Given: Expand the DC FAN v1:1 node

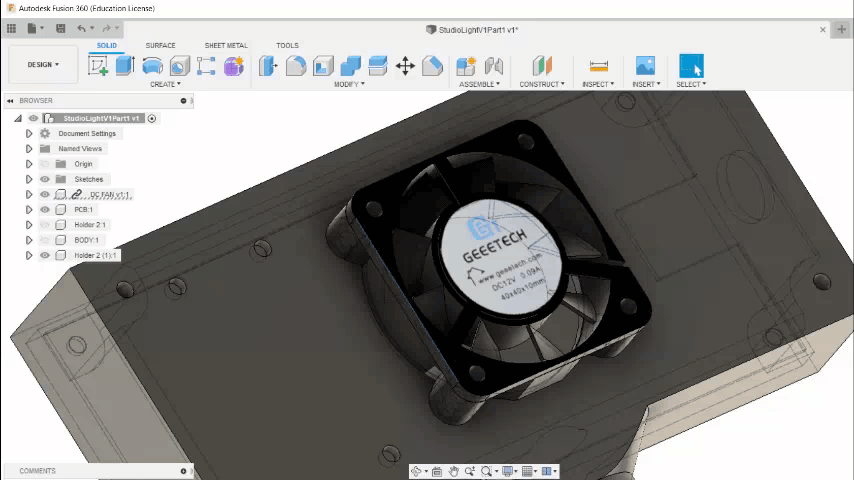Looking at the screenshot, I should point(29,195).
